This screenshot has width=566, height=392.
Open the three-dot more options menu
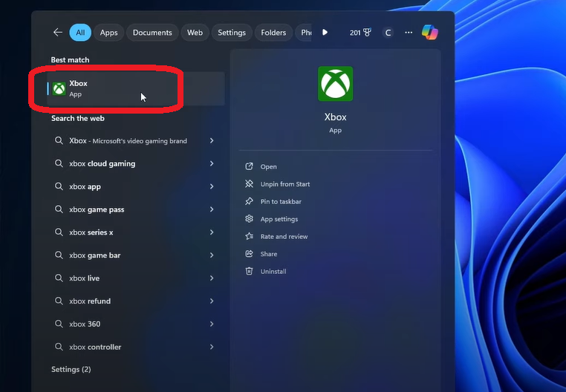[x=409, y=33]
